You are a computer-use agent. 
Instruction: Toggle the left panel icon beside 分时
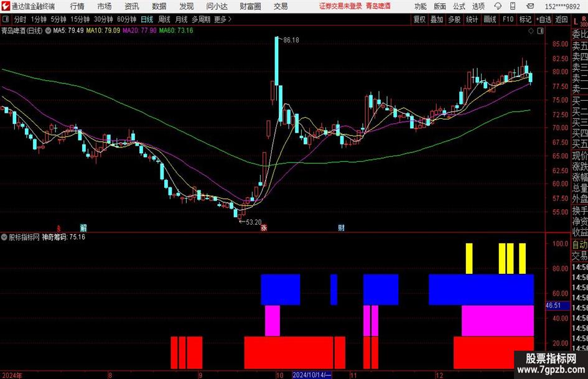click(x=6, y=19)
